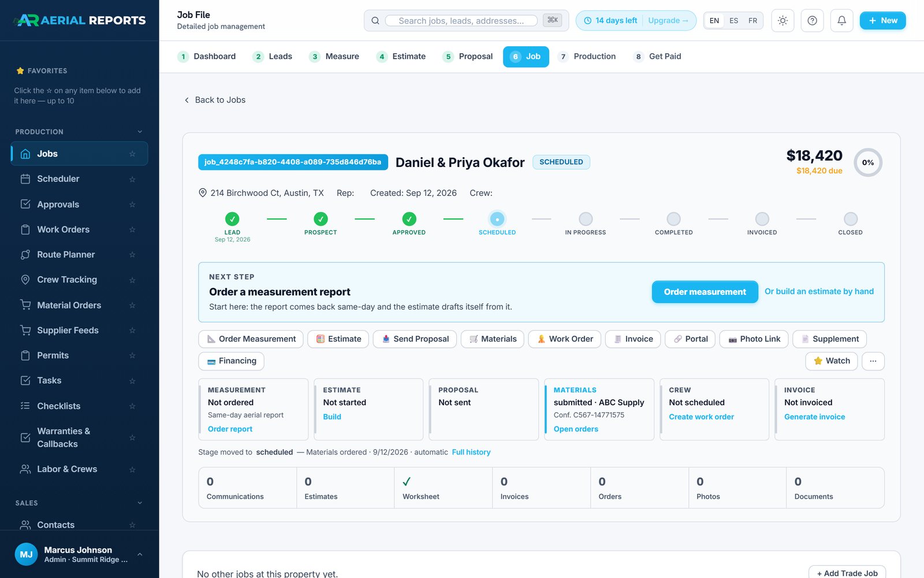This screenshot has height=578, width=924.
Task: Click the Order measurement primary button
Action: click(705, 292)
